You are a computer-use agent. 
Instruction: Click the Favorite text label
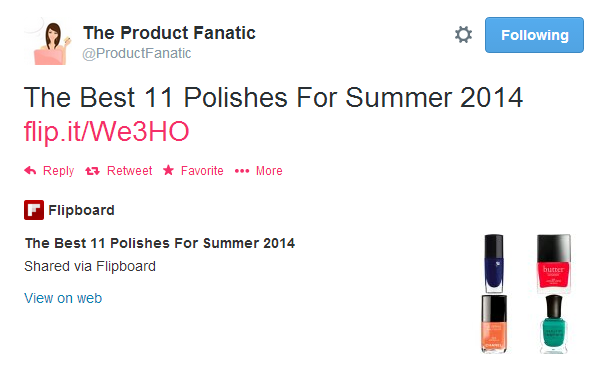(x=202, y=171)
